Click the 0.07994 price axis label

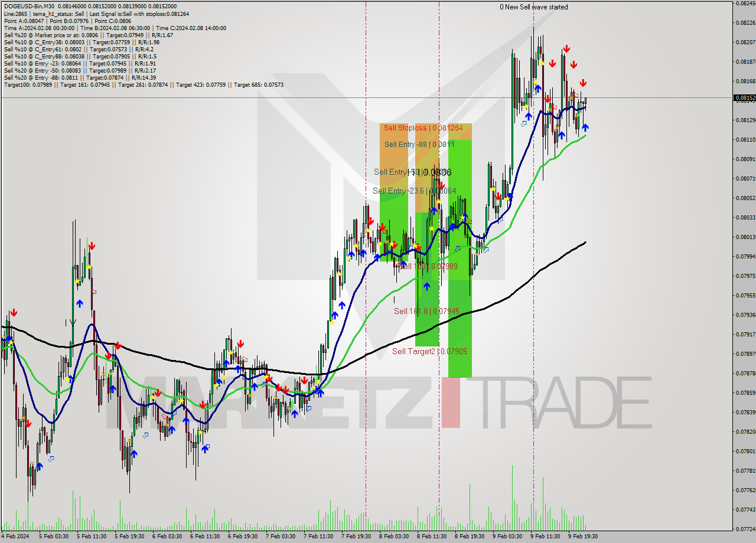745,256
